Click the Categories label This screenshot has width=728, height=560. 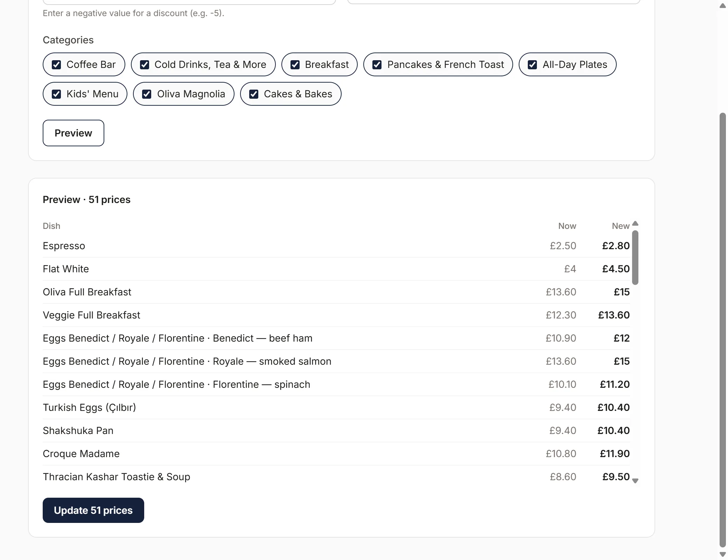click(x=68, y=40)
